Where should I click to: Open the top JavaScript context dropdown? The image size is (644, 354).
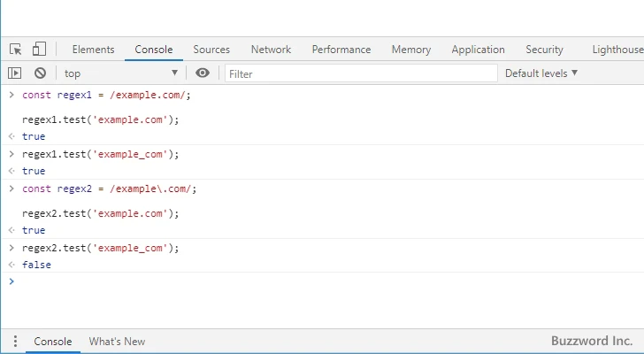click(x=120, y=73)
